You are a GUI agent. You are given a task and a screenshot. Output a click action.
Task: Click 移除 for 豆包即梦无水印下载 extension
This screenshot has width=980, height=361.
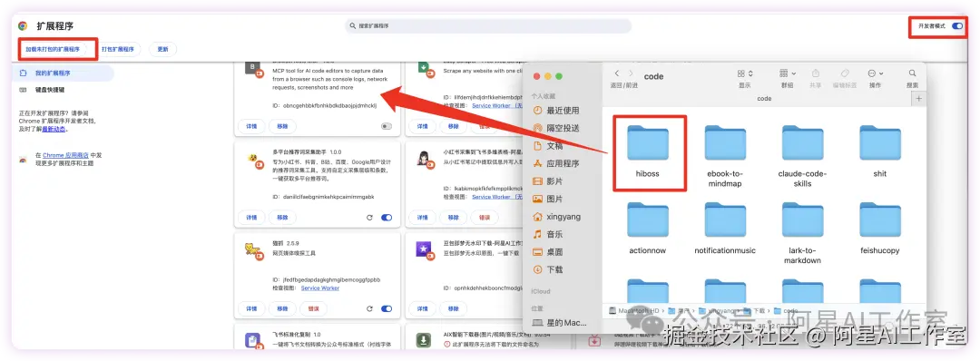point(453,308)
